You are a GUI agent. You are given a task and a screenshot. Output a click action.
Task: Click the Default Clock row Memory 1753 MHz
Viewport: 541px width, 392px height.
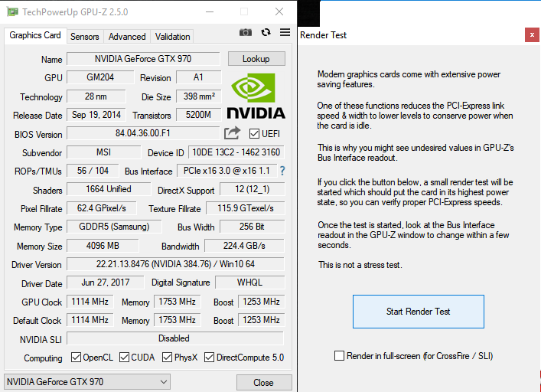point(178,320)
